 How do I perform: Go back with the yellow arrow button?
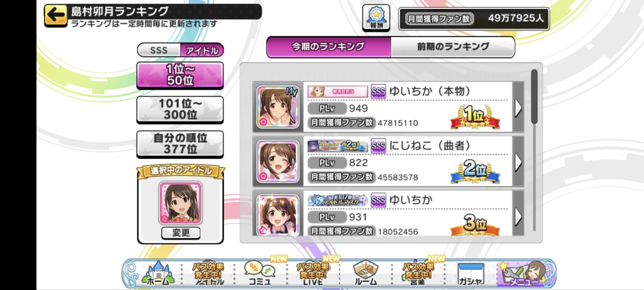[x=56, y=15]
